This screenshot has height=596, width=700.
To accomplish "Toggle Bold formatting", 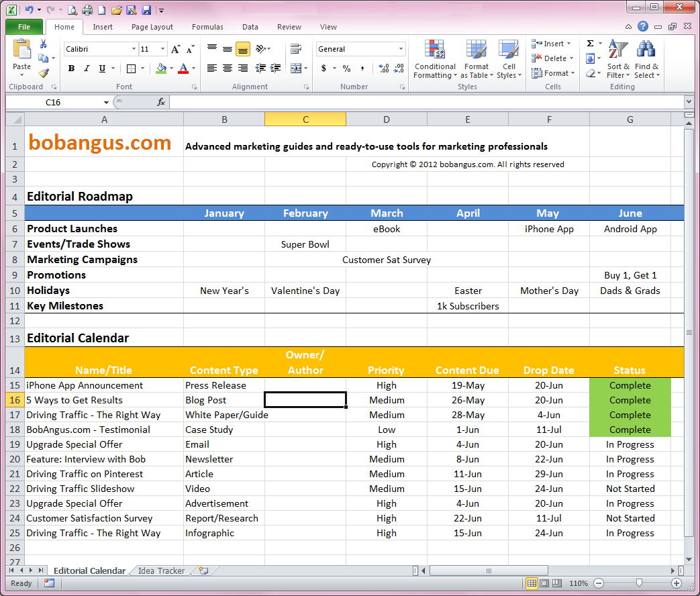I will point(72,68).
